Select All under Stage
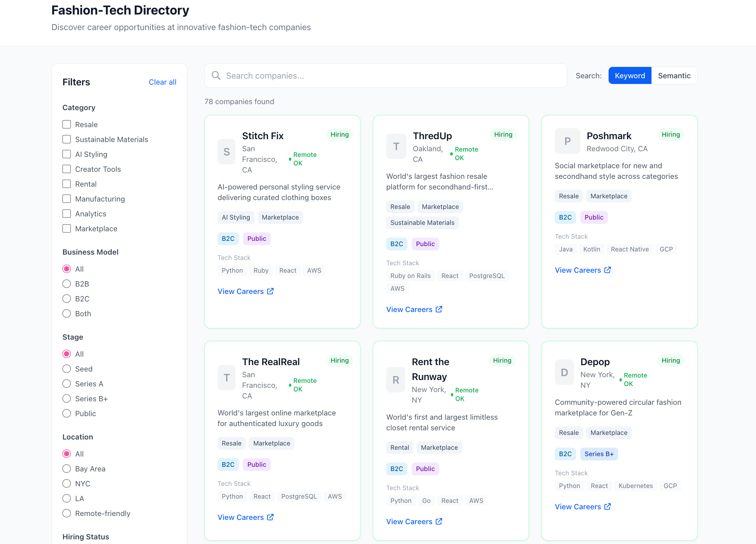This screenshot has width=756, height=544. tap(67, 354)
